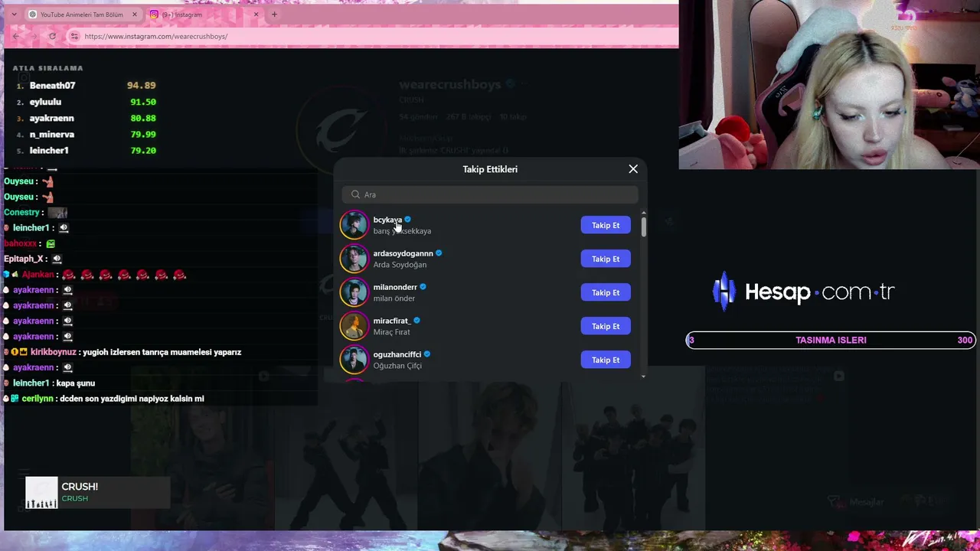Open a new browser tab

(274, 15)
